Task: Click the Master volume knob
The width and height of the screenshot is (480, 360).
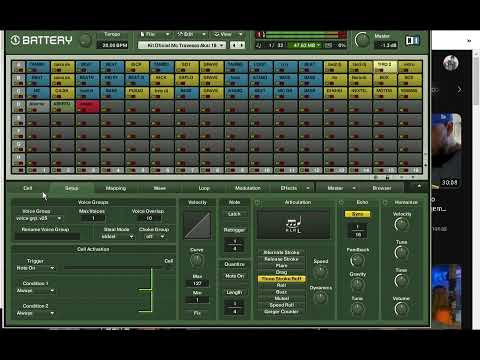Action: point(361,40)
